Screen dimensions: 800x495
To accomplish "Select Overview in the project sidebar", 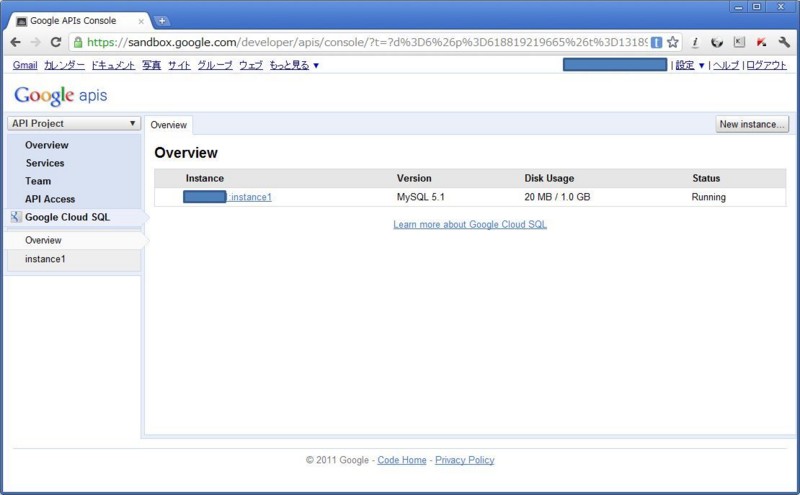I will (x=46, y=145).
